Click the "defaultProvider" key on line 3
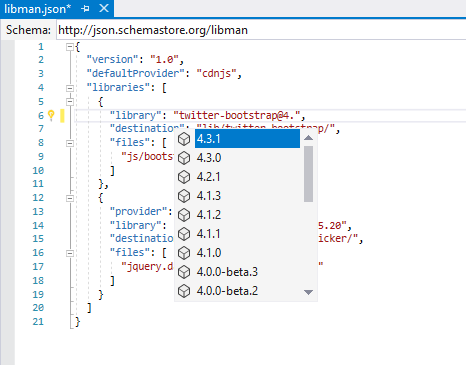Screen dimensions: 466x365 135,73
